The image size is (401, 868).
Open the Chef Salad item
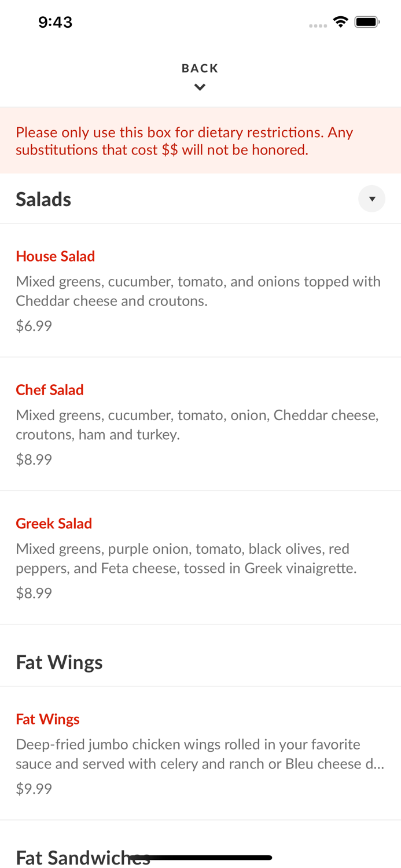[x=50, y=390]
